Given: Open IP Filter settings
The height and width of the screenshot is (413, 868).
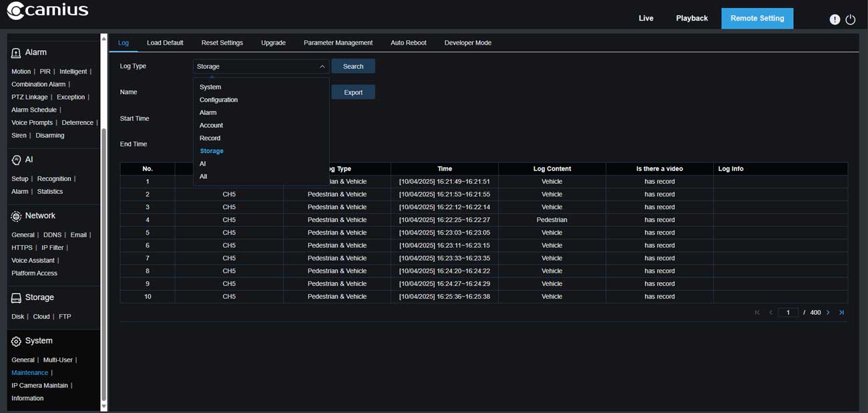Looking at the screenshot, I should (53, 247).
